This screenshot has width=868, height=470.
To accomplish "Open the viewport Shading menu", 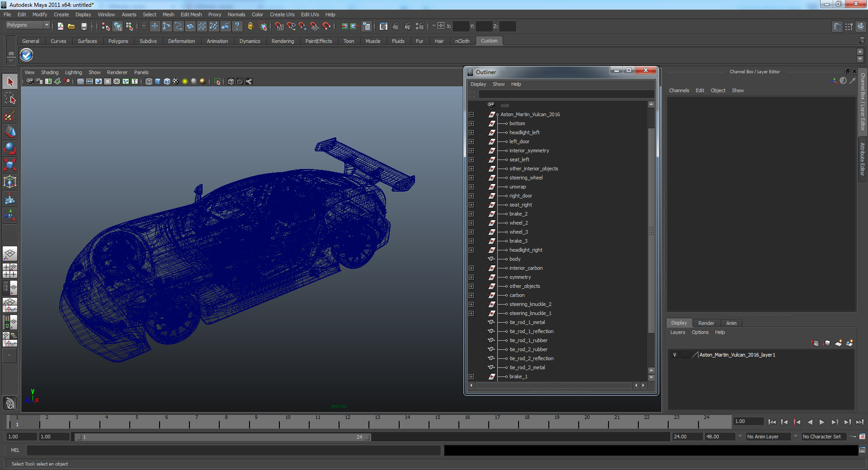I will click(50, 72).
